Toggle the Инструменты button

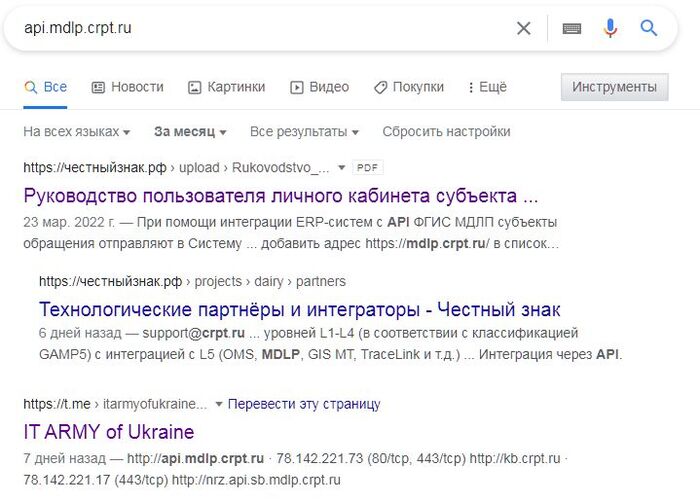(x=614, y=87)
